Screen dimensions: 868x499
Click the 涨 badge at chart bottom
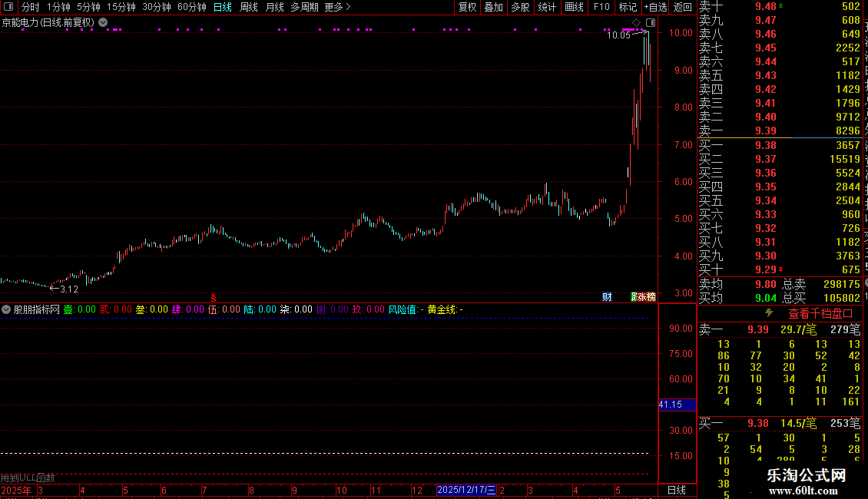(642, 297)
